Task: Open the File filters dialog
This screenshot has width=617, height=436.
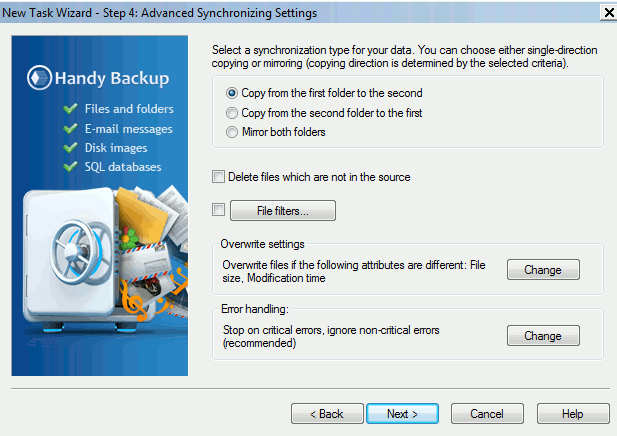Action: click(283, 211)
